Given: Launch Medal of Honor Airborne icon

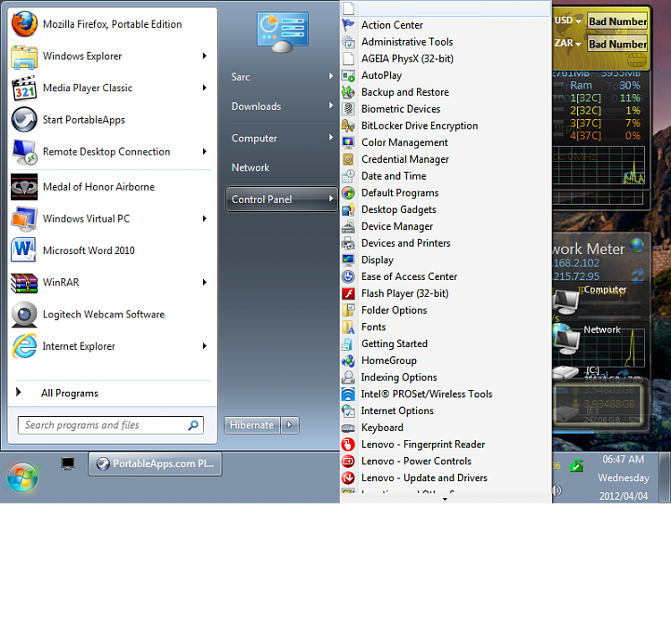Looking at the screenshot, I should pyautogui.click(x=24, y=187).
